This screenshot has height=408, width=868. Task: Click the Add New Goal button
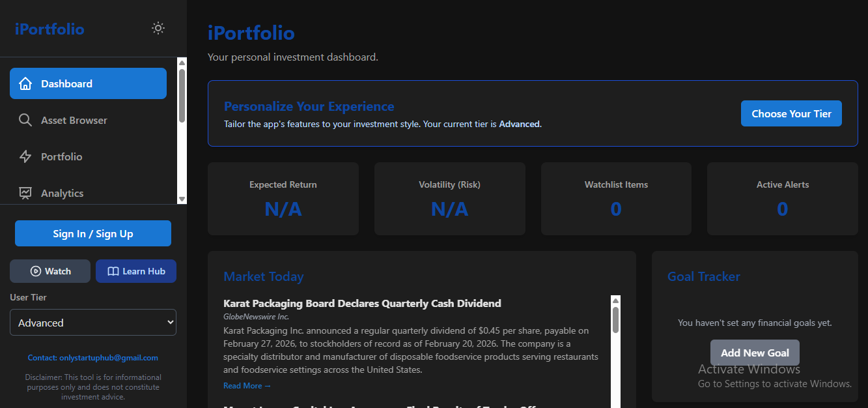pos(755,353)
